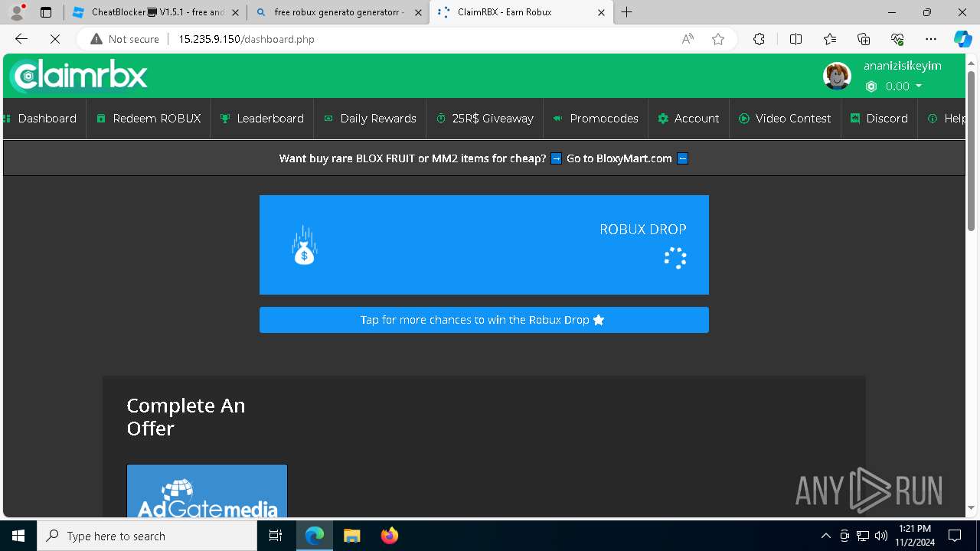Open the Promocodes page

[596, 119]
